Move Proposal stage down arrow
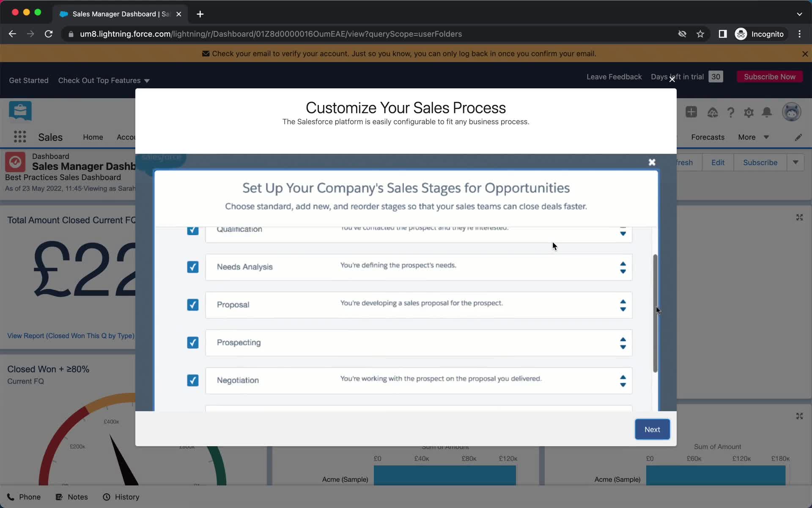Viewport: 812px width, 508px height. point(623,309)
